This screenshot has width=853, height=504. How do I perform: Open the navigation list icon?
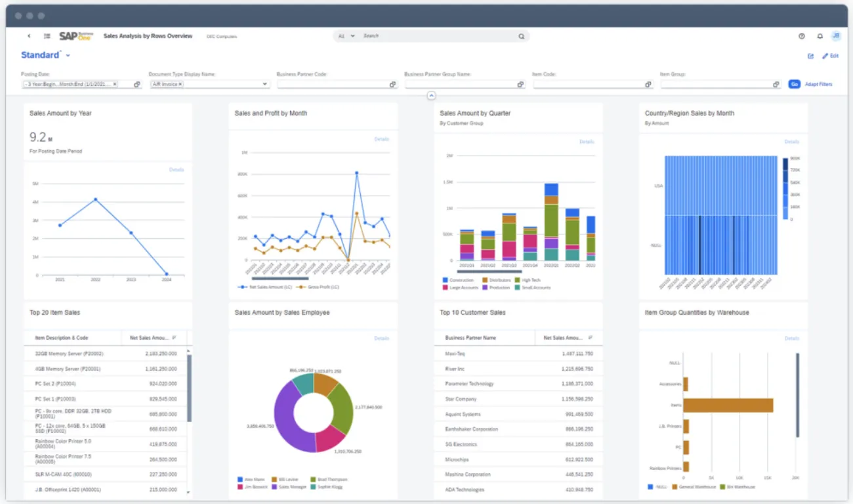(x=46, y=36)
